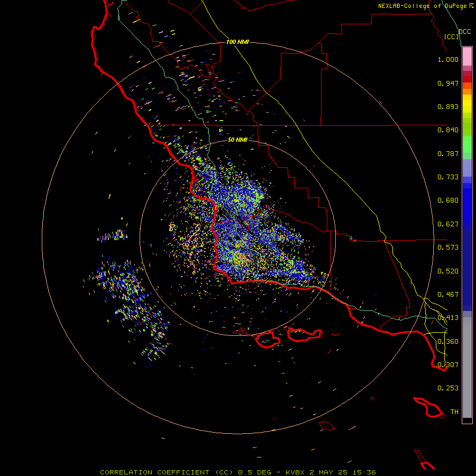Pick the gray legend color segment
Screen dimensions: 476x476
467,368
